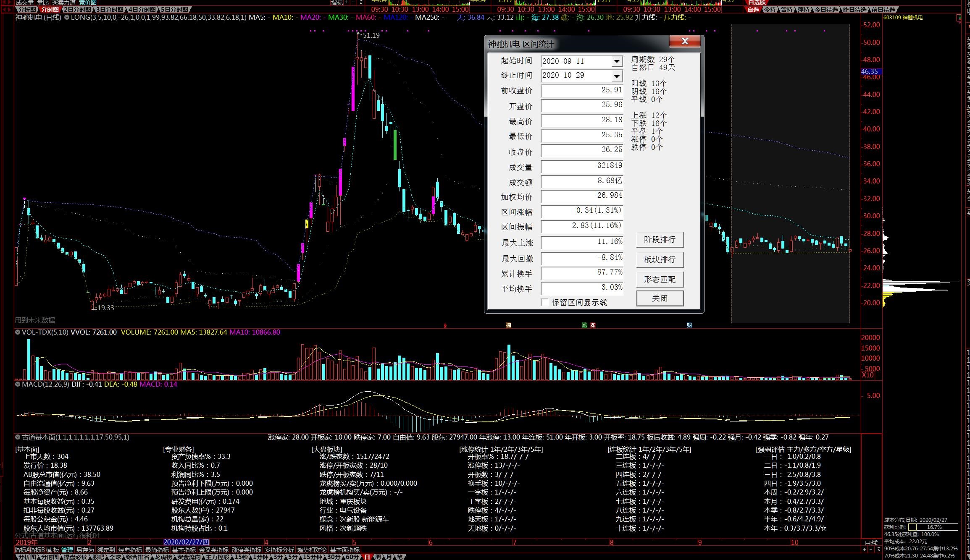
Task: Select the 2日分时图 tab
Action: 78,10
